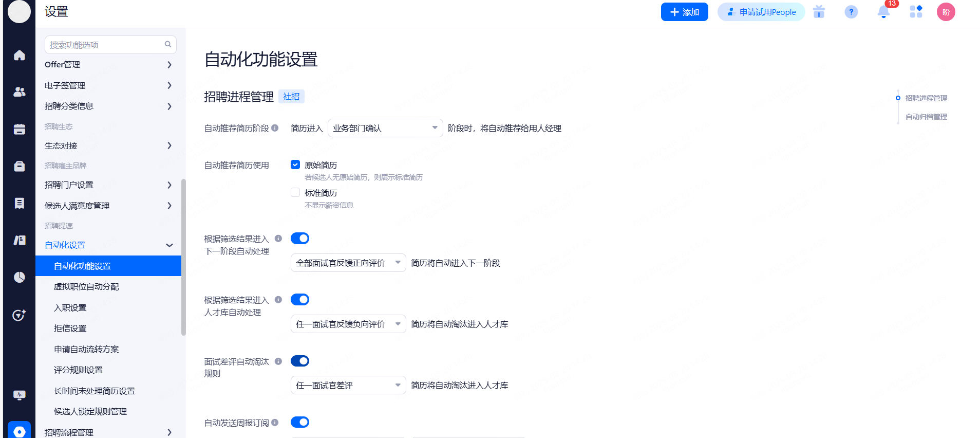Open the 全部面试官反馈正向评价 dropdown
This screenshot has width=980, height=438.
pyautogui.click(x=348, y=263)
